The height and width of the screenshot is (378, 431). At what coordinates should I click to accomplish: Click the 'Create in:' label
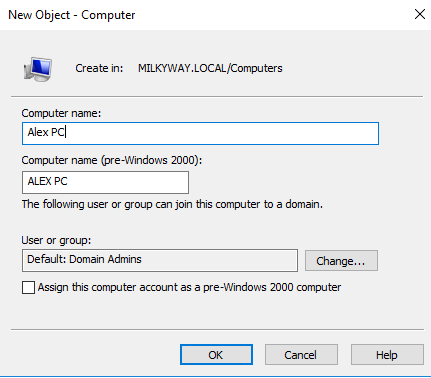(99, 68)
